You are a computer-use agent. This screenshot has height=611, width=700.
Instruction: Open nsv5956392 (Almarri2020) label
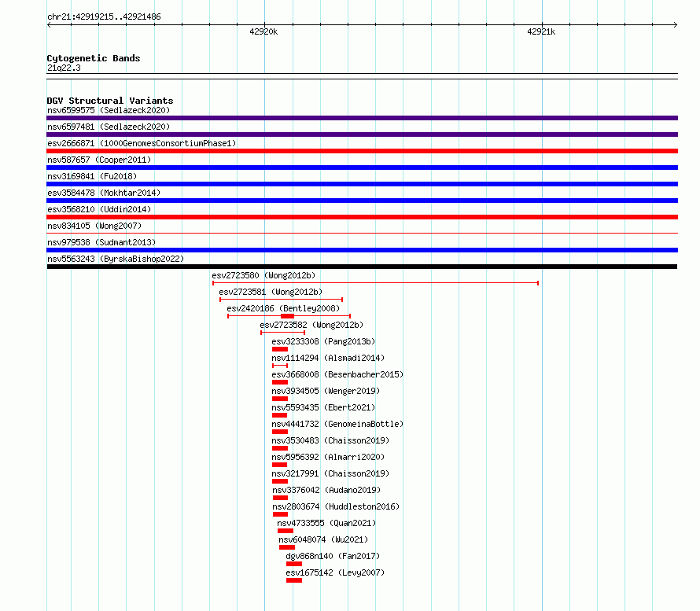pyautogui.click(x=328, y=457)
